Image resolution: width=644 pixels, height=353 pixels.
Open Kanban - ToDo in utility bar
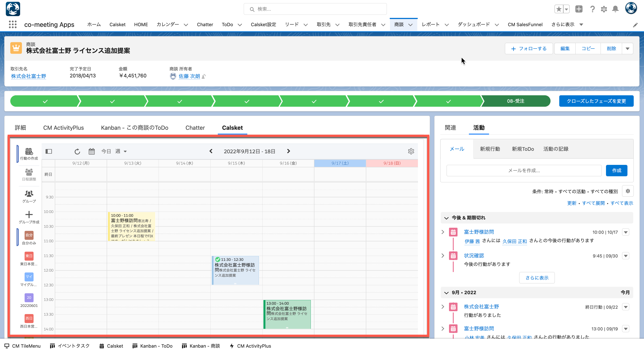pos(153,346)
